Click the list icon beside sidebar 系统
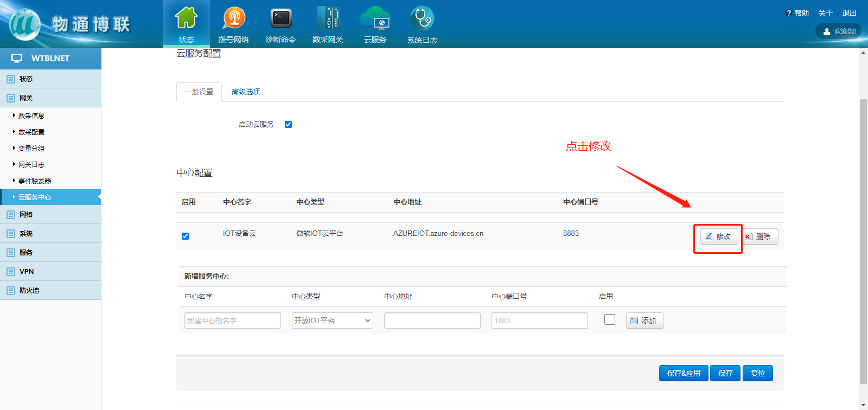Viewport: 868px width, 410px height. [x=11, y=234]
